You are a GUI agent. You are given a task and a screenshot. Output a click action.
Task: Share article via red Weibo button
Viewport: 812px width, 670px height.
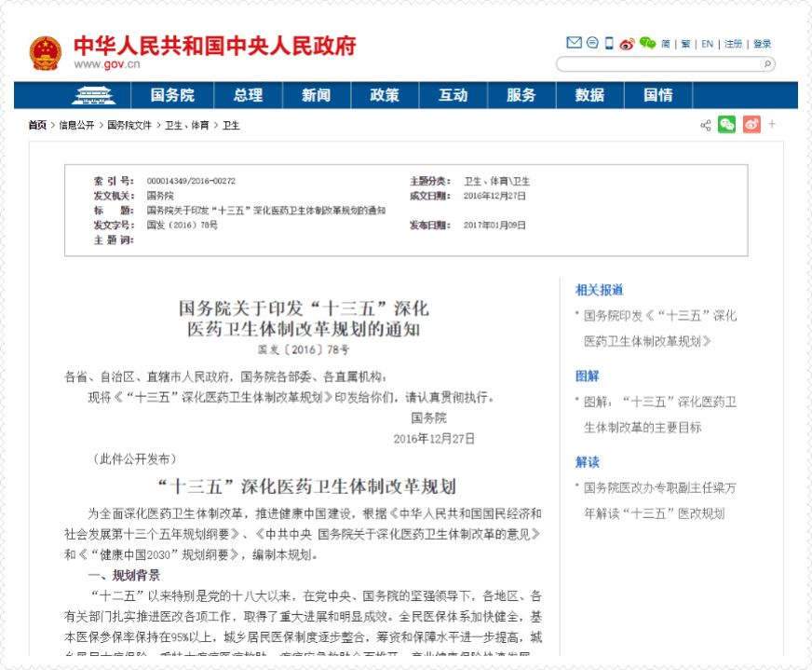pos(751,125)
